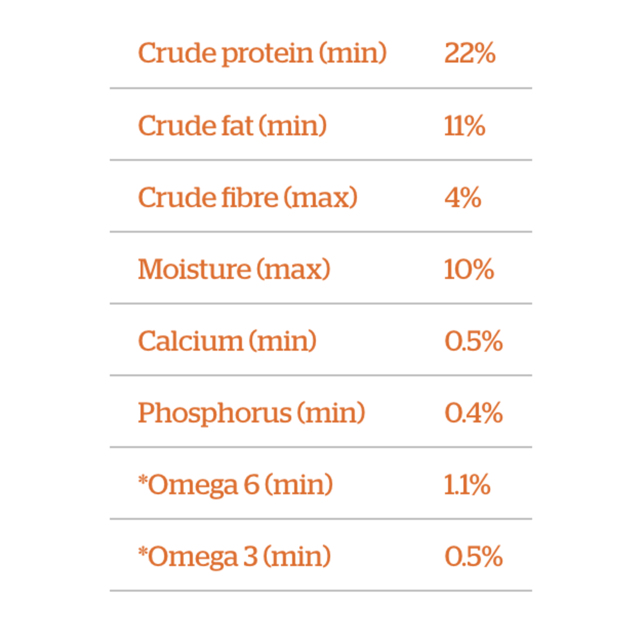Click the "Calcium (min)" label
The image size is (644, 644).
tap(227, 341)
